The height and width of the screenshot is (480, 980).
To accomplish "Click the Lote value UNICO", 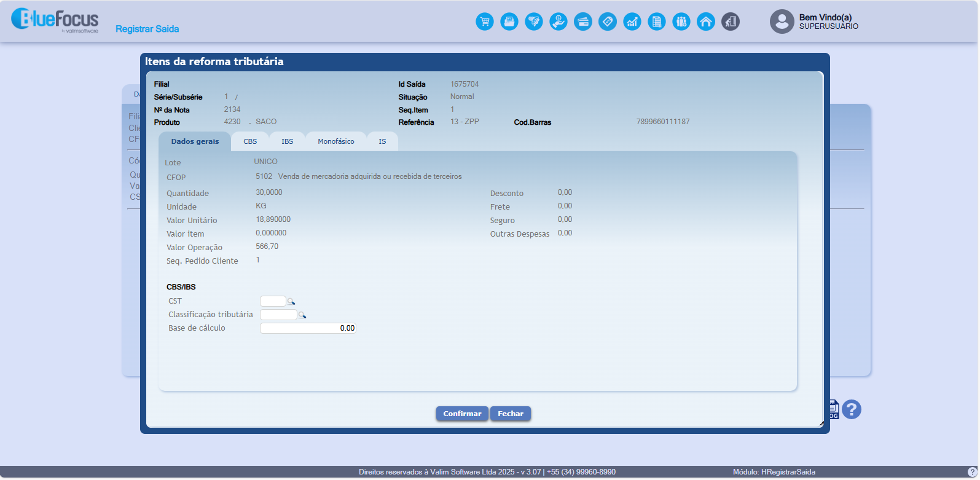I will click(266, 162).
